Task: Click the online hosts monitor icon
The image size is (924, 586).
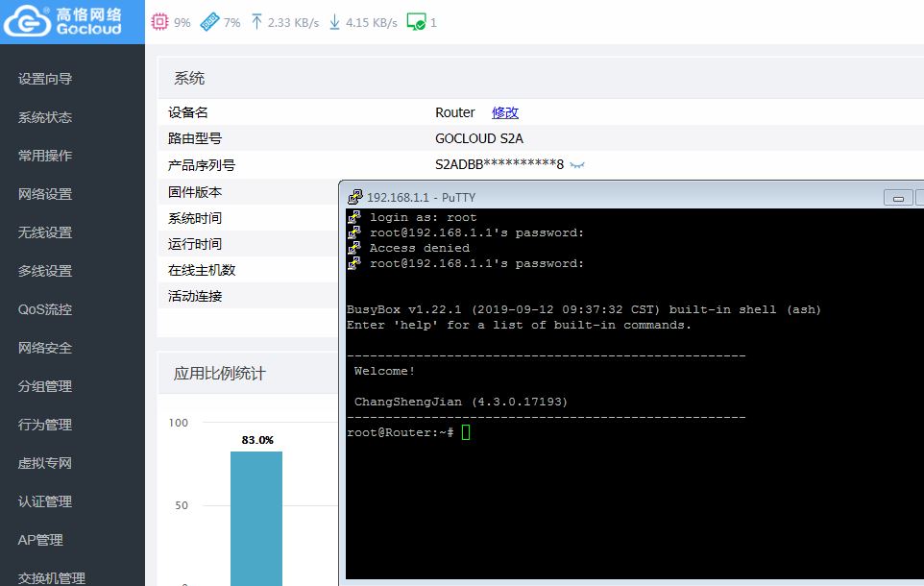Action: [x=416, y=22]
